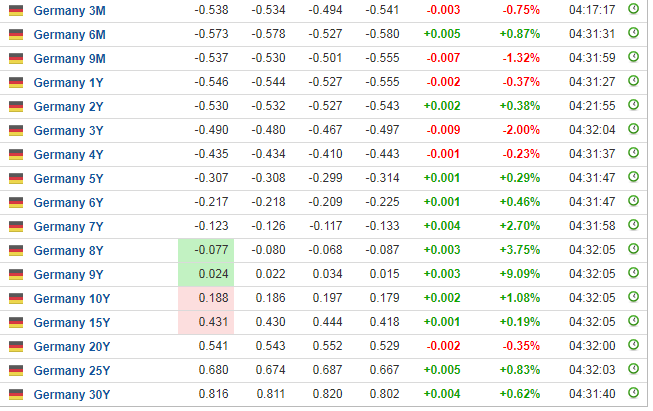Click the clock icon in Germany 20Y row
This screenshot has height=411, width=653.
(x=633, y=345)
